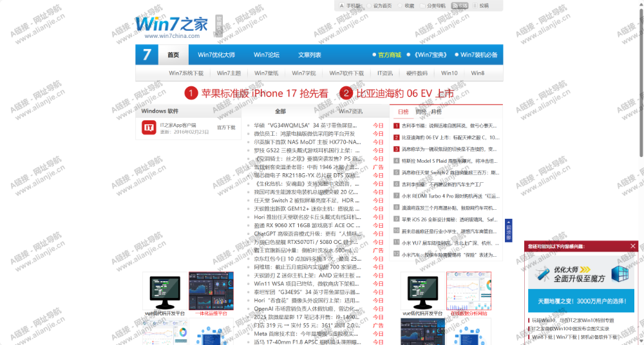644x345 pixels.
Task: Open the 玩转Win10 popup link
Action: tap(572, 321)
